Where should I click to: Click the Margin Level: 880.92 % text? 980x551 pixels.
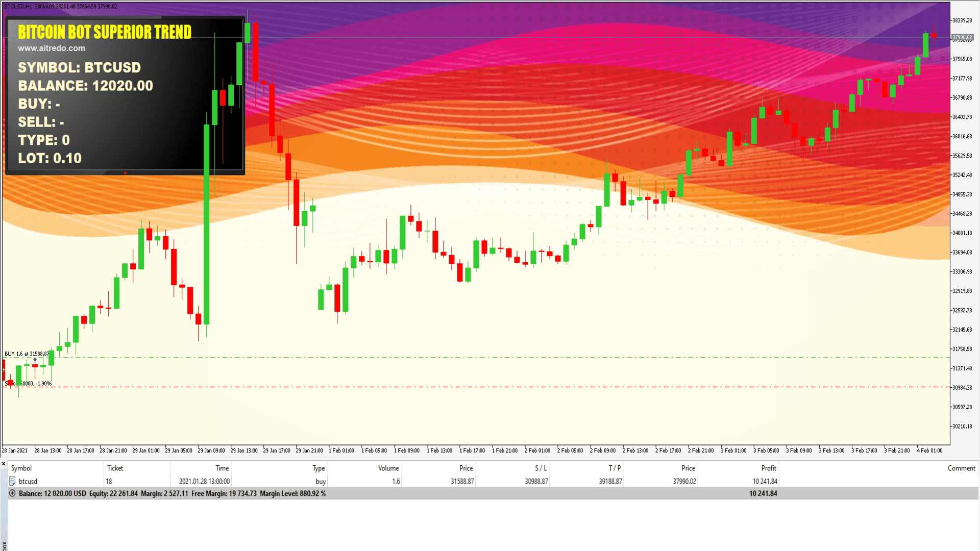coord(292,493)
